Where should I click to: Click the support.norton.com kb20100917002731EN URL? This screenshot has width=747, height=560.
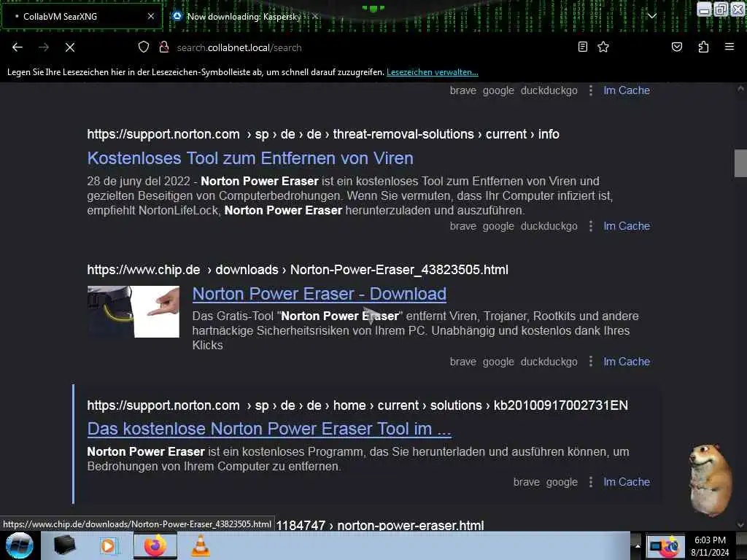point(357,405)
